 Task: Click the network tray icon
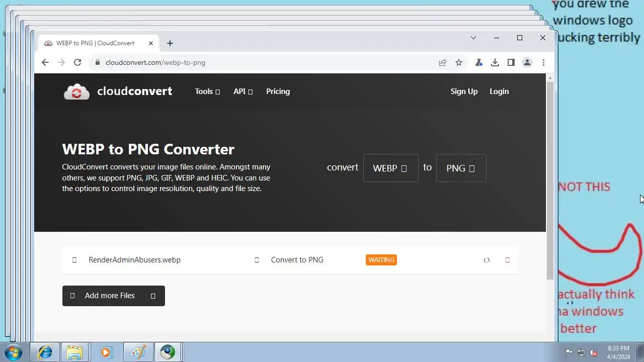point(581,352)
